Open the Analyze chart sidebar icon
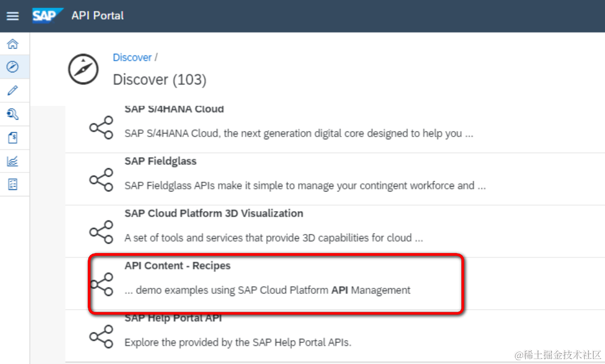 tap(13, 161)
